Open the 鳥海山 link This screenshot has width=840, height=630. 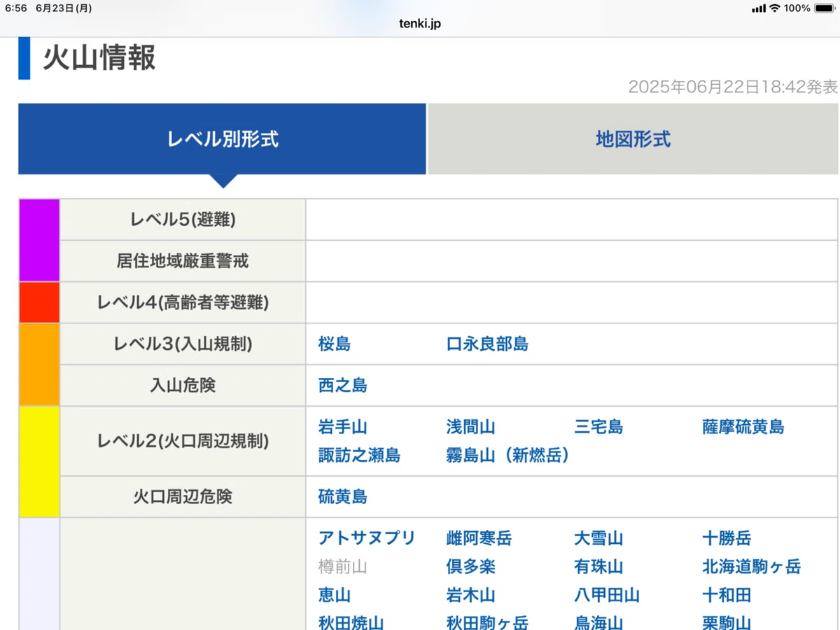pyautogui.click(x=598, y=622)
